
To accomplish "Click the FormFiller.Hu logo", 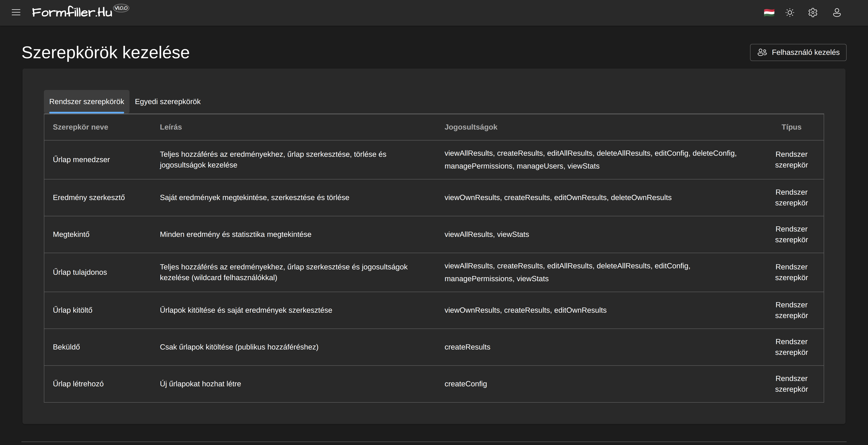I will [x=72, y=12].
